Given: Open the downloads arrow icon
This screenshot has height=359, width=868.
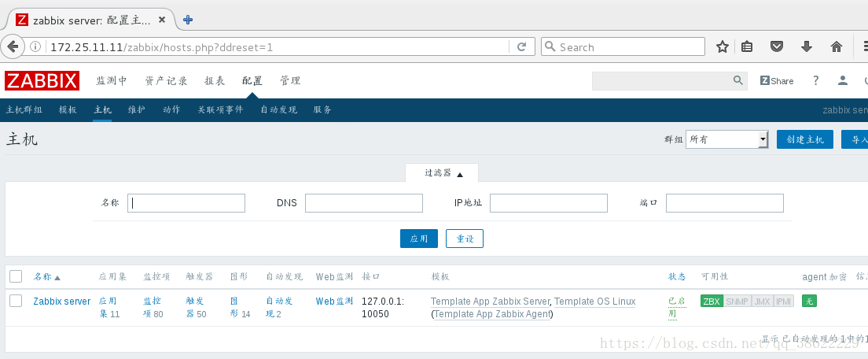Looking at the screenshot, I should click(x=807, y=47).
